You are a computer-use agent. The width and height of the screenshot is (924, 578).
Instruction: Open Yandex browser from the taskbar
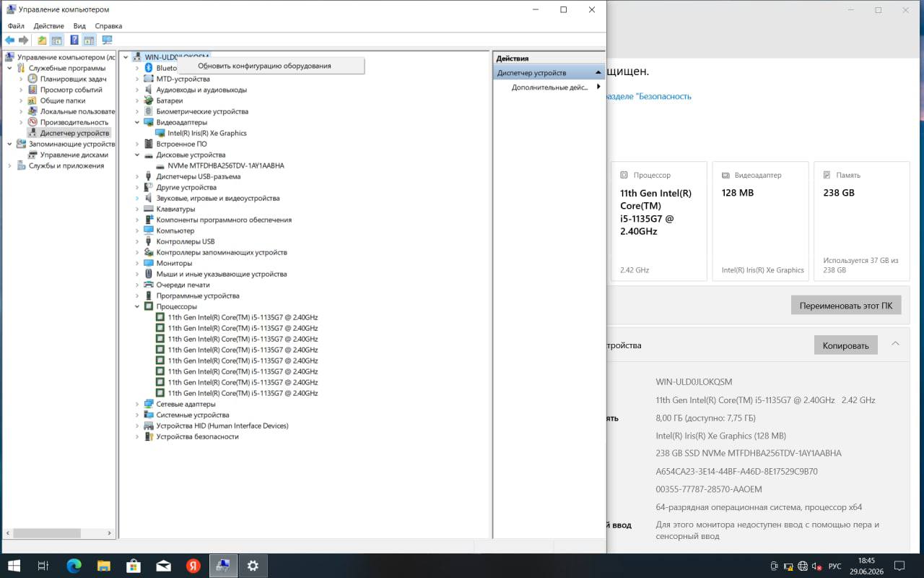[193, 566]
